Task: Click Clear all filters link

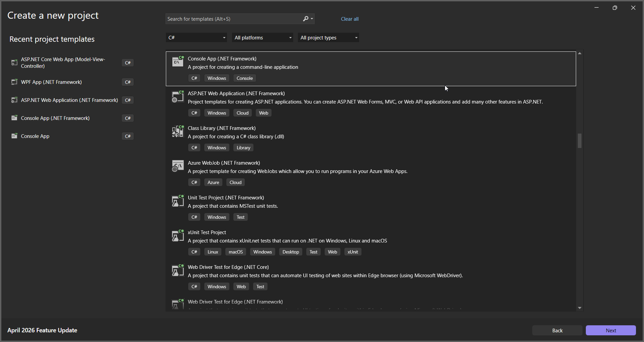Action: (349, 19)
